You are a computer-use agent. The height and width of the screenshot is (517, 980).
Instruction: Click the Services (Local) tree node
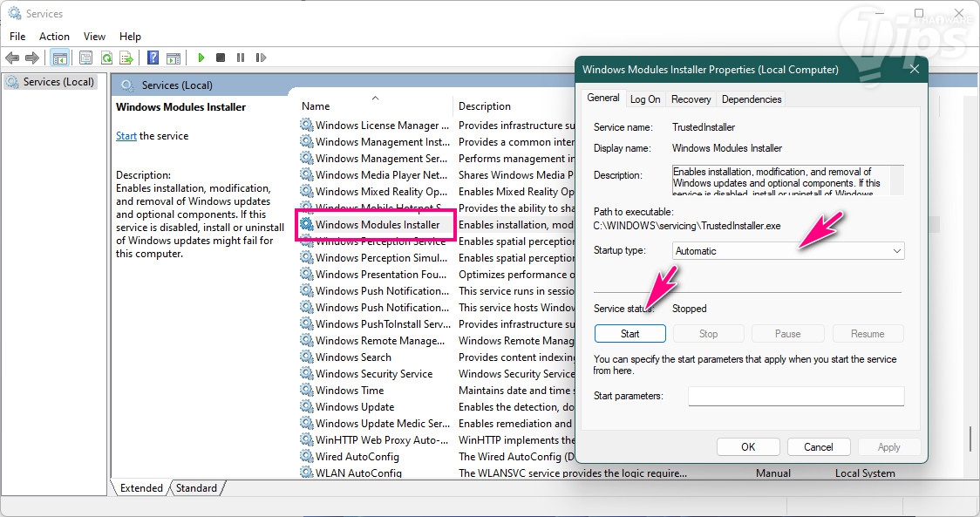click(58, 82)
